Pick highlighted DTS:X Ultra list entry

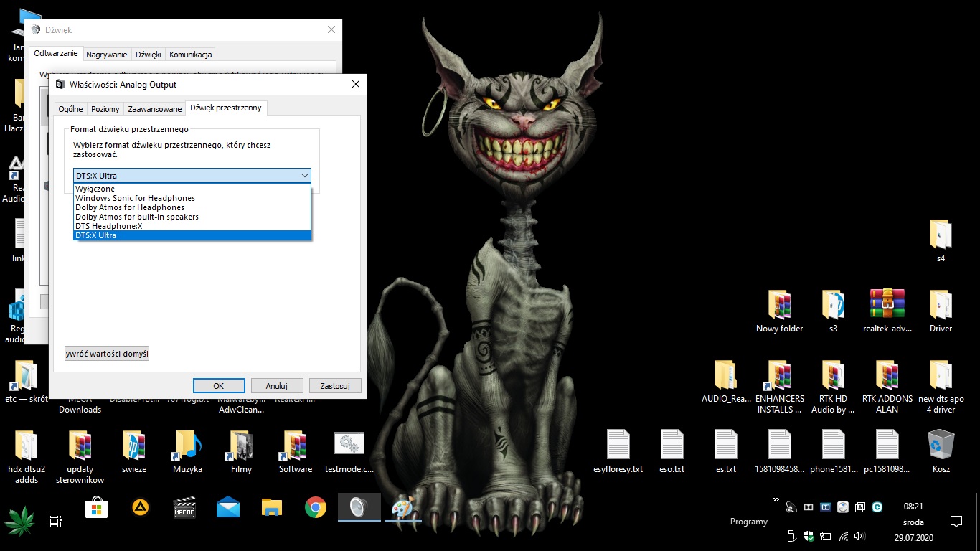point(192,235)
